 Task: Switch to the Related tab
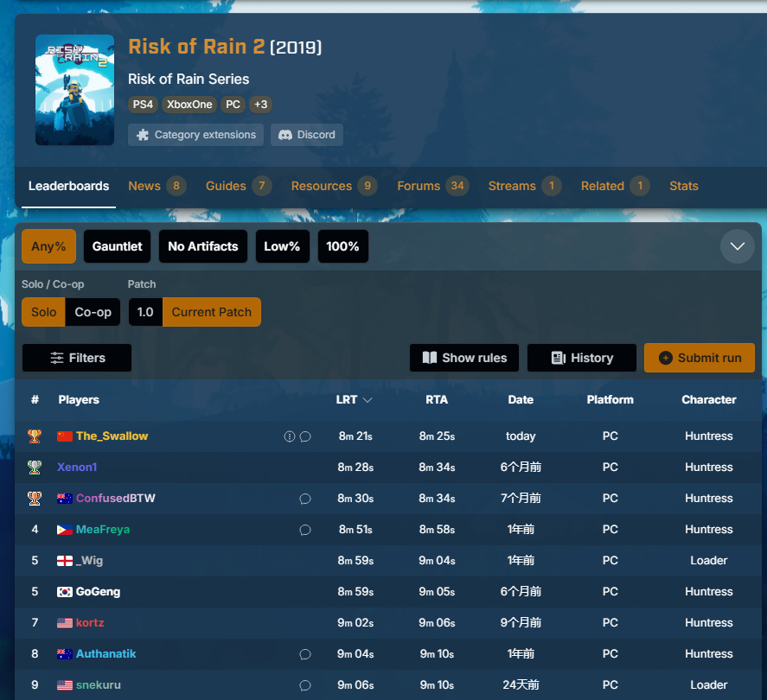pos(615,187)
